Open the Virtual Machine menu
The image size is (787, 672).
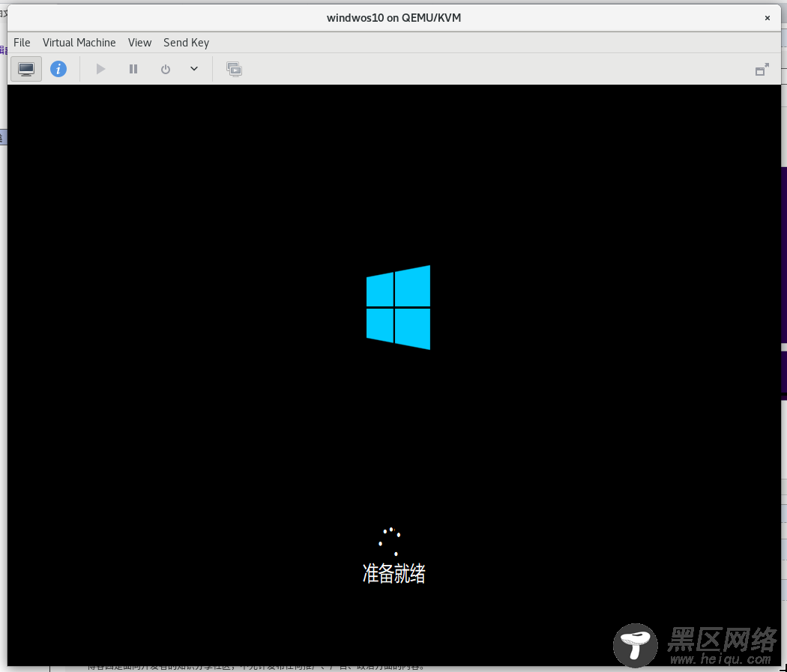(79, 43)
